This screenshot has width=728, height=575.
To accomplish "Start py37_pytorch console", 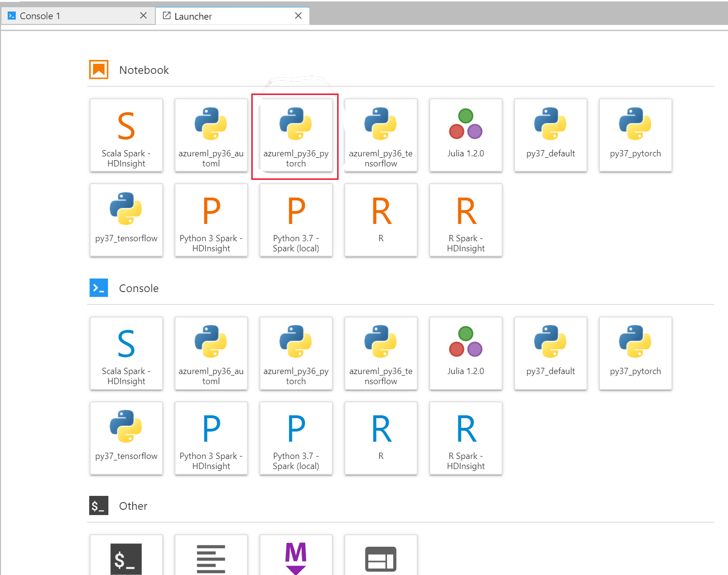I will tap(635, 353).
